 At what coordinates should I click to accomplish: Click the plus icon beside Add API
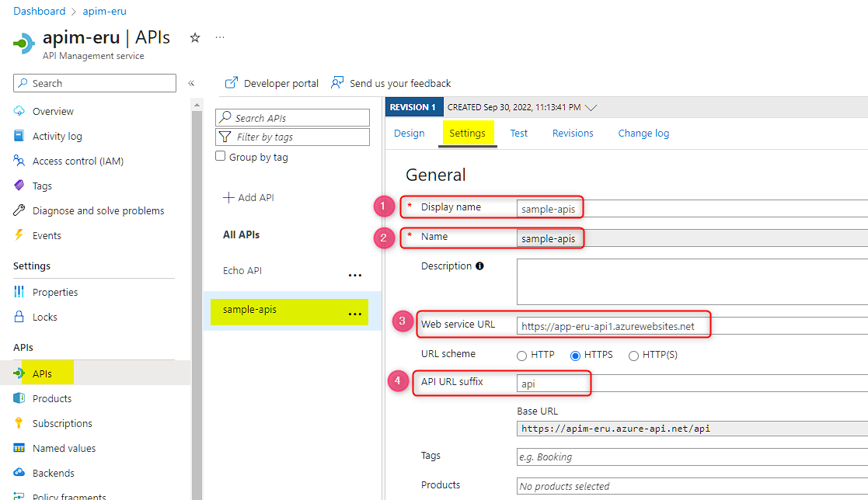click(228, 197)
